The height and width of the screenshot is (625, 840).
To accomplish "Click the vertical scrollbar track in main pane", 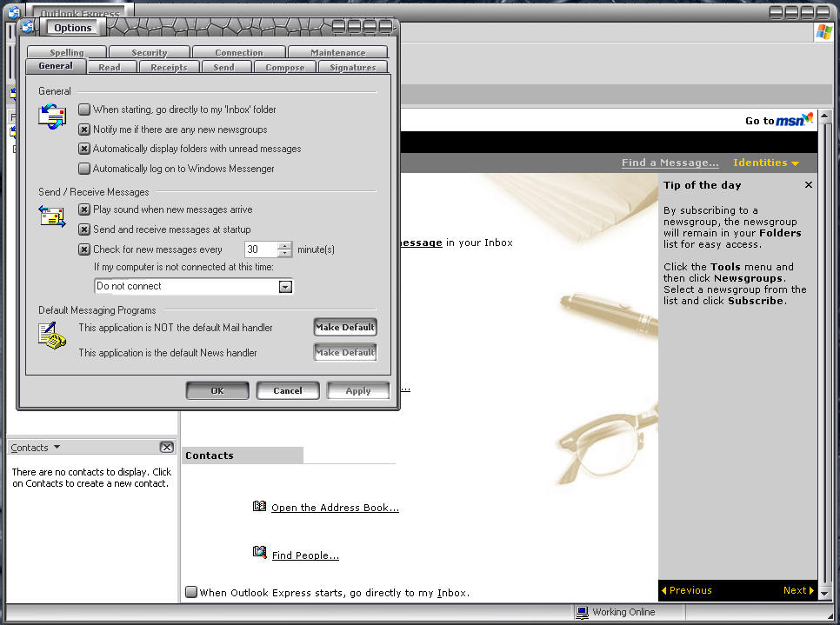I will point(824,354).
